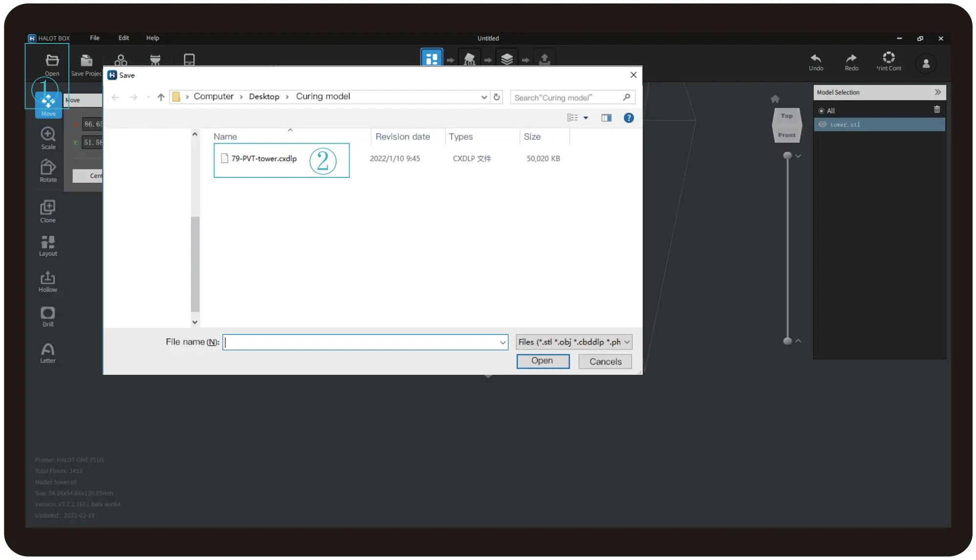Viewport: 976px width, 560px height.
Task: Toggle visibility eye for tower.stl
Action: tap(823, 125)
